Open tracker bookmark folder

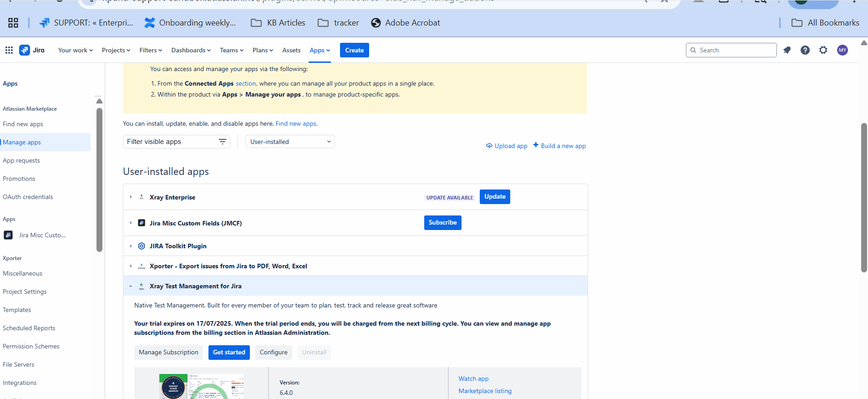click(x=338, y=23)
